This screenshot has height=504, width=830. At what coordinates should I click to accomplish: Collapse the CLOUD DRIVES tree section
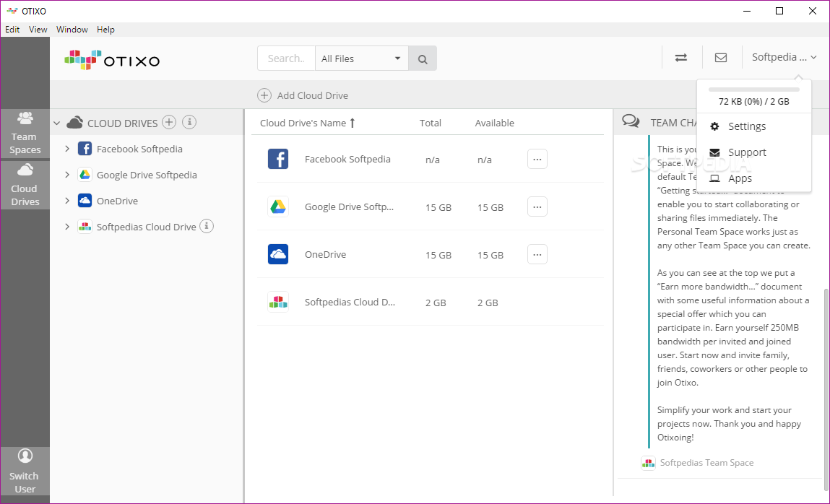(56, 123)
